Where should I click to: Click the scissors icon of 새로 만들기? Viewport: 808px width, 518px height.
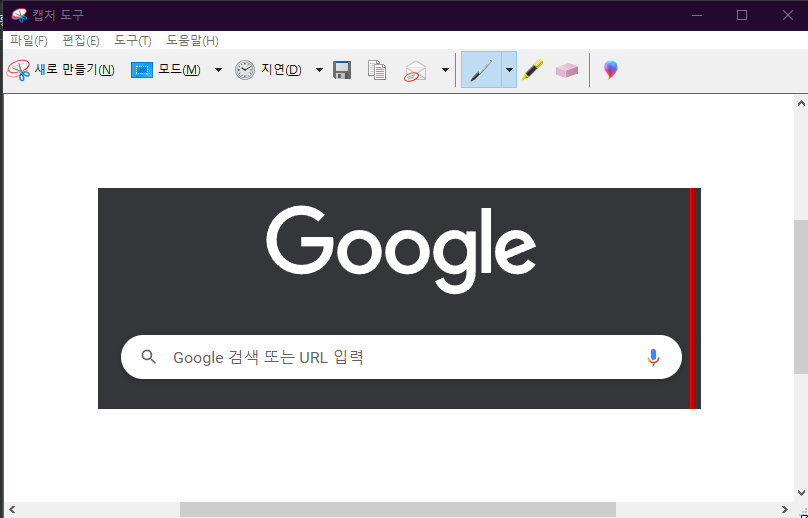click(x=19, y=70)
